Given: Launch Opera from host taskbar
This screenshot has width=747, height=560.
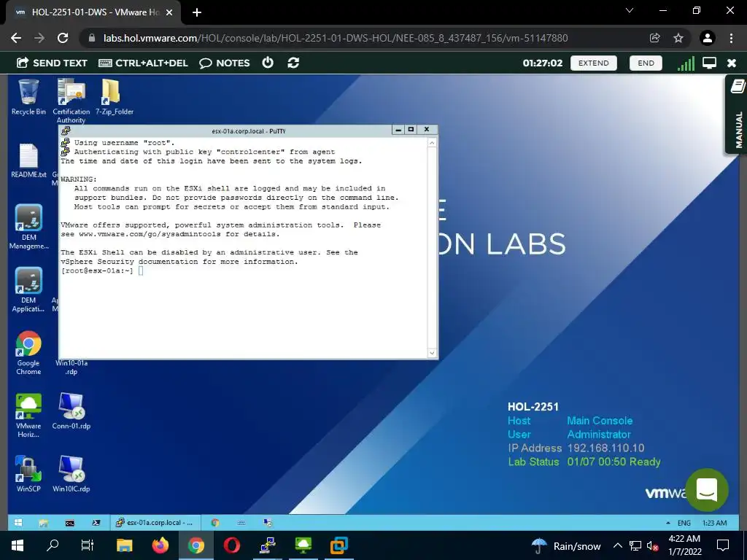Looking at the screenshot, I should coord(231,545).
